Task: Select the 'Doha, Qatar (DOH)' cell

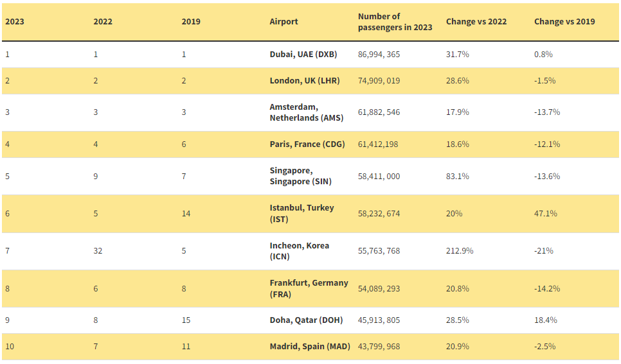Action: (306, 320)
